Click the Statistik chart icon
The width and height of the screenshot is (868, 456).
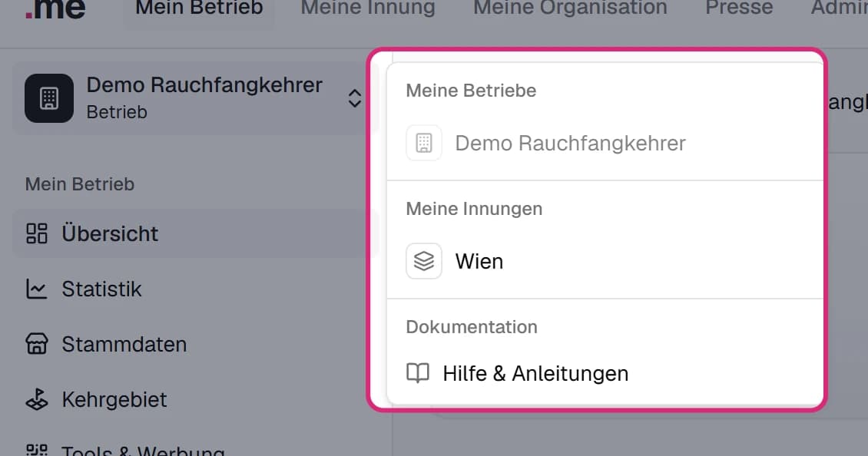pyautogui.click(x=37, y=289)
